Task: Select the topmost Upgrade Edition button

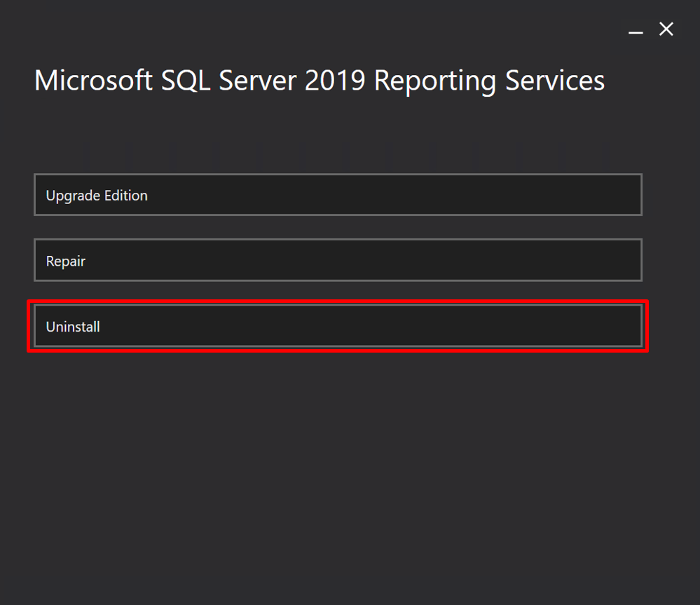Action: [338, 195]
